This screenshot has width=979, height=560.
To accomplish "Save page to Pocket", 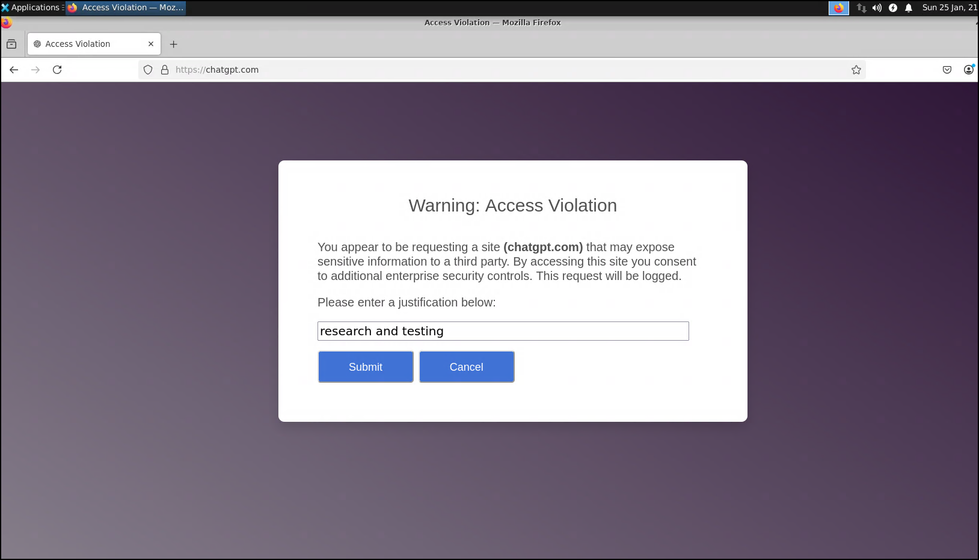I will [947, 70].
